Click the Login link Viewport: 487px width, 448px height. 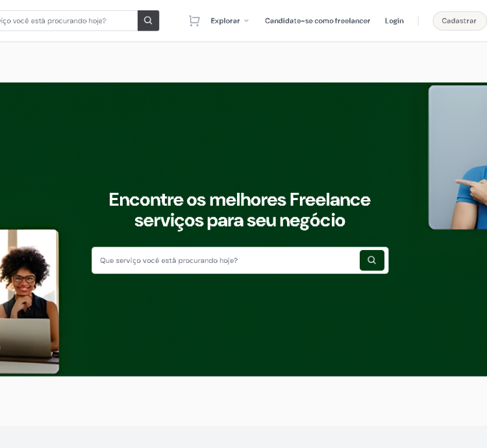[394, 21]
